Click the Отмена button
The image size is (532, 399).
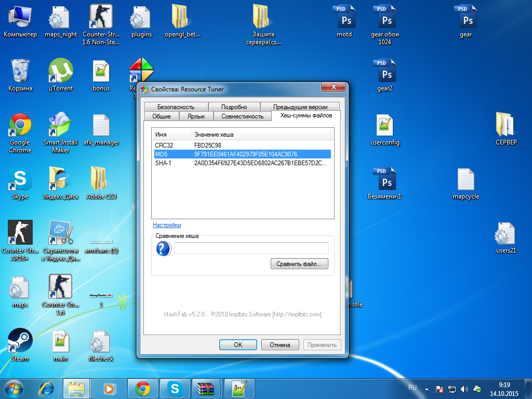click(280, 345)
